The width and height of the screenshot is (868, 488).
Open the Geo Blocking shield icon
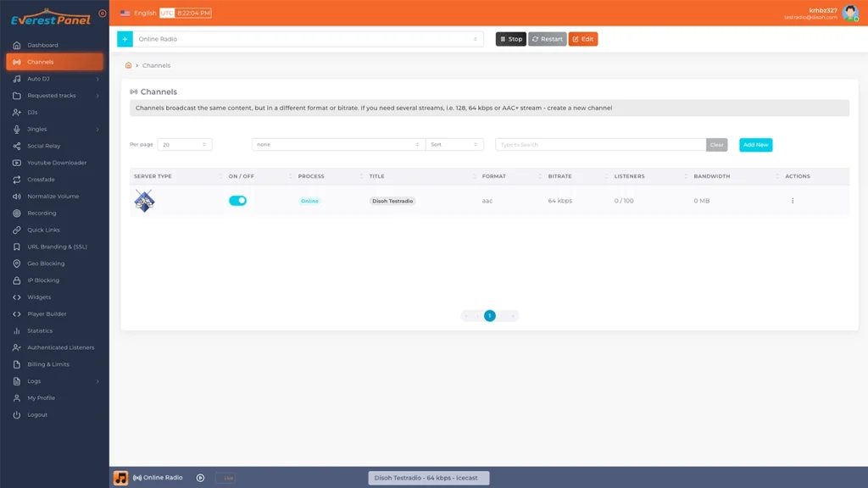click(17, 263)
